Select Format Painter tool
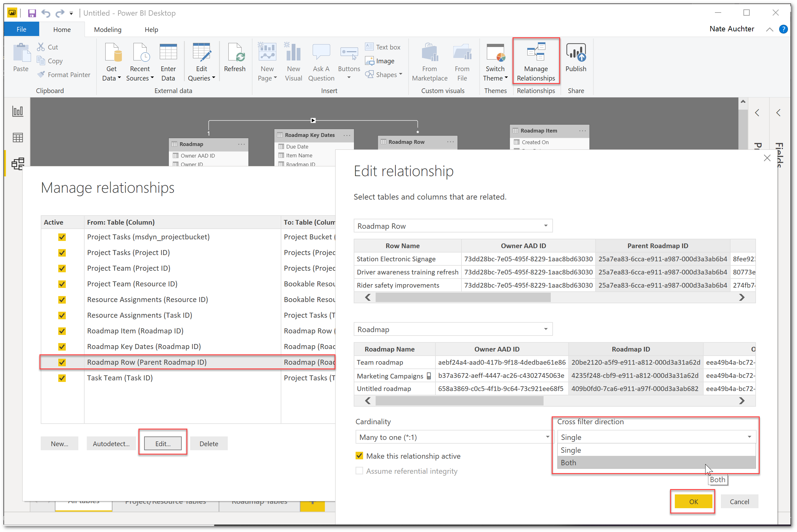Screen dimensions: 797x532 (64, 75)
